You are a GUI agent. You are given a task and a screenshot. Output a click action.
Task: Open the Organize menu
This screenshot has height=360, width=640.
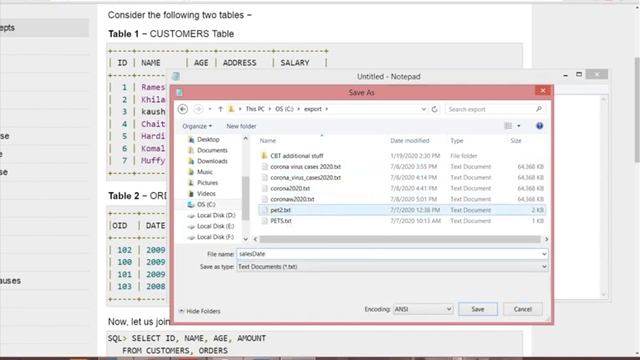pyautogui.click(x=197, y=126)
